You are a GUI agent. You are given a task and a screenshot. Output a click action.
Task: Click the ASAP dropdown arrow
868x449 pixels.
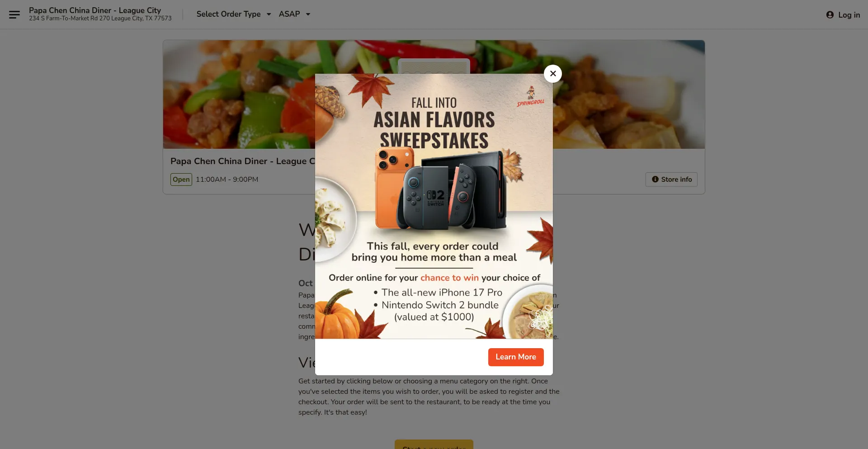(308, 14)
